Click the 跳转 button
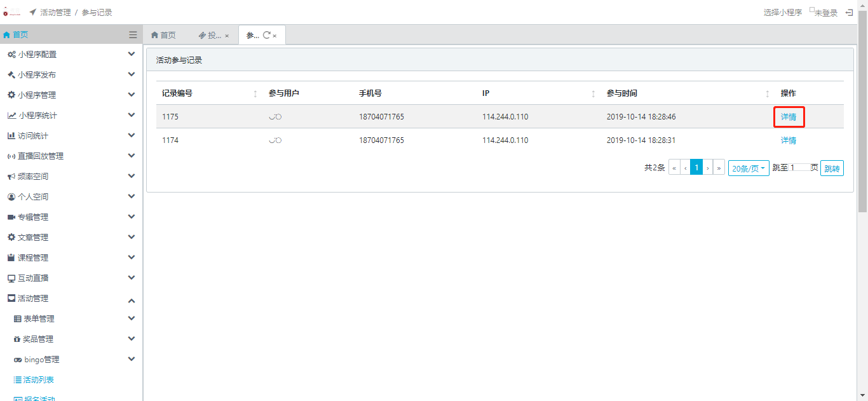 pyautogui.click(x=832, y=168)
